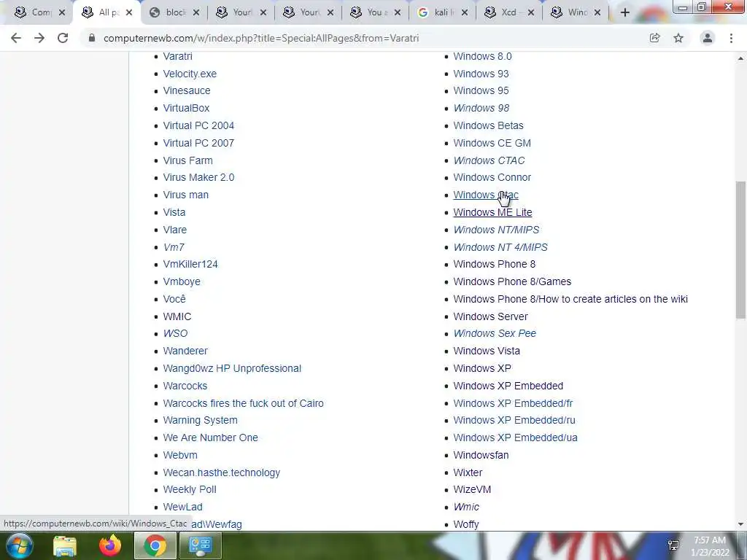Viewport: 747px width, 560px height.
Task: Open the control panel taskbar icon
Action: coord(200,545)
